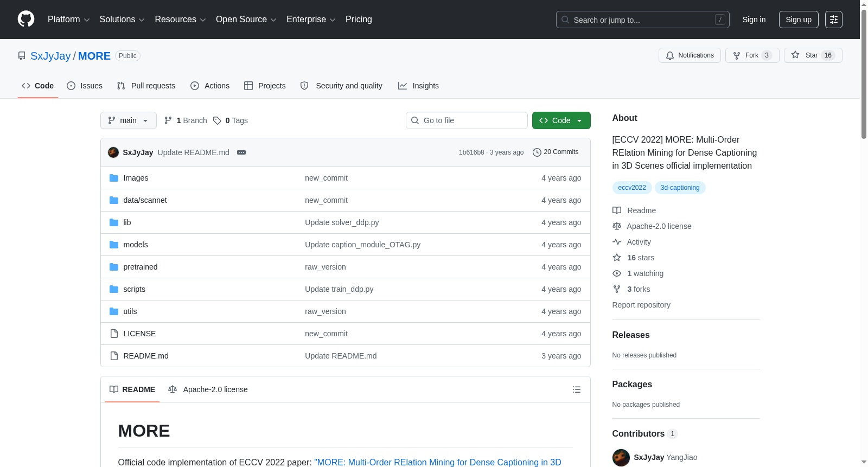The width and height of the screenshot is (868, 467).
Task: Click the pretrained folder icon
Action: pyautogui.click(x=114, y=267)
